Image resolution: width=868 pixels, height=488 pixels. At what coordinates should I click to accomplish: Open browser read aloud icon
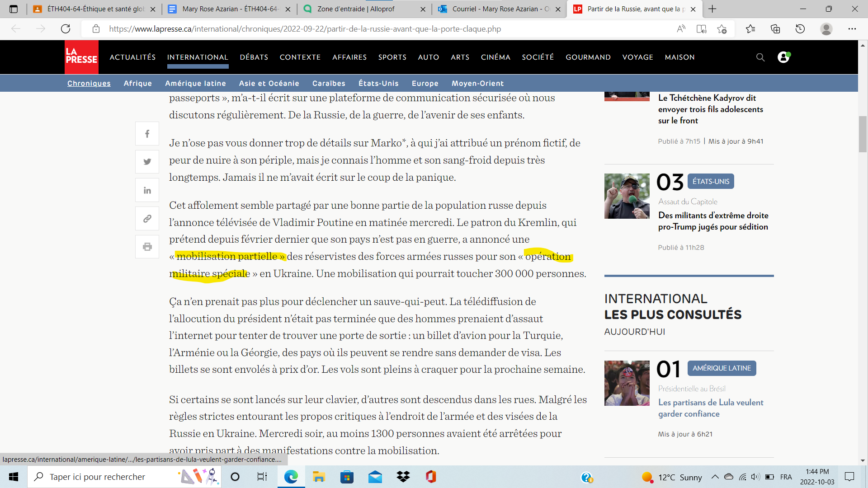(681, 29)
